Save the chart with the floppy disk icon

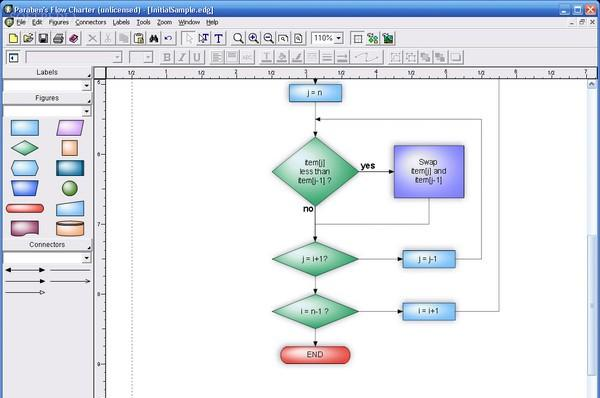click(43, 38)
